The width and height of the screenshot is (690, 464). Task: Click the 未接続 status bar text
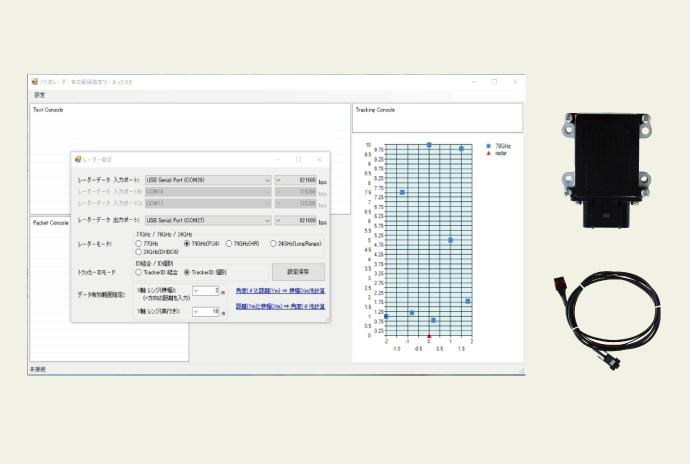pos(37,369)
